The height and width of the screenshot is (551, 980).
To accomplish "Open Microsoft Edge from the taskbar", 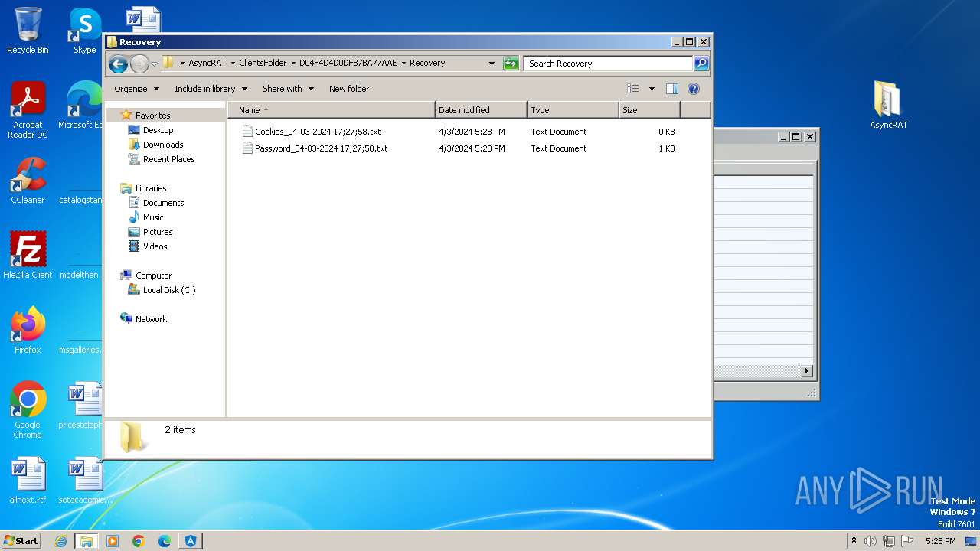I will pyautogui.click(x=165, y=541).
